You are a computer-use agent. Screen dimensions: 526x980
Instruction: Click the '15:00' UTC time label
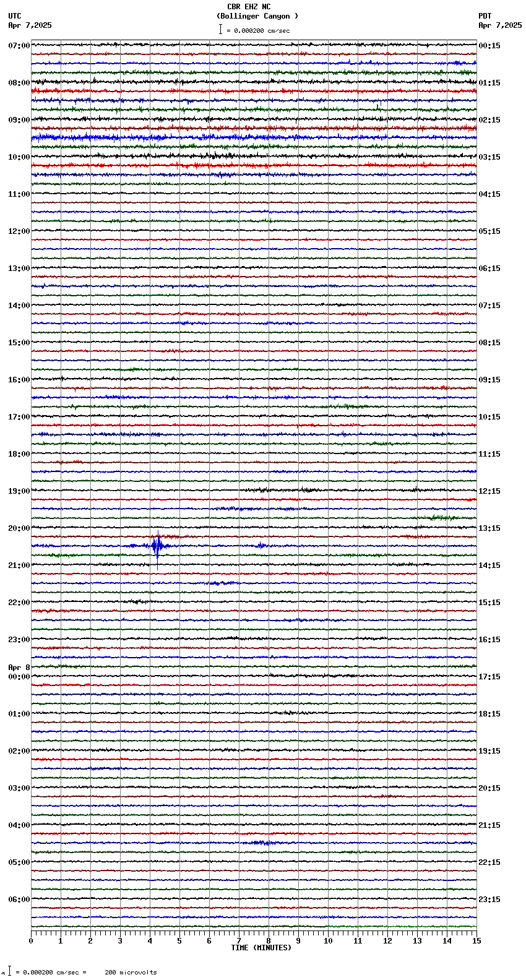click(19, 343)
